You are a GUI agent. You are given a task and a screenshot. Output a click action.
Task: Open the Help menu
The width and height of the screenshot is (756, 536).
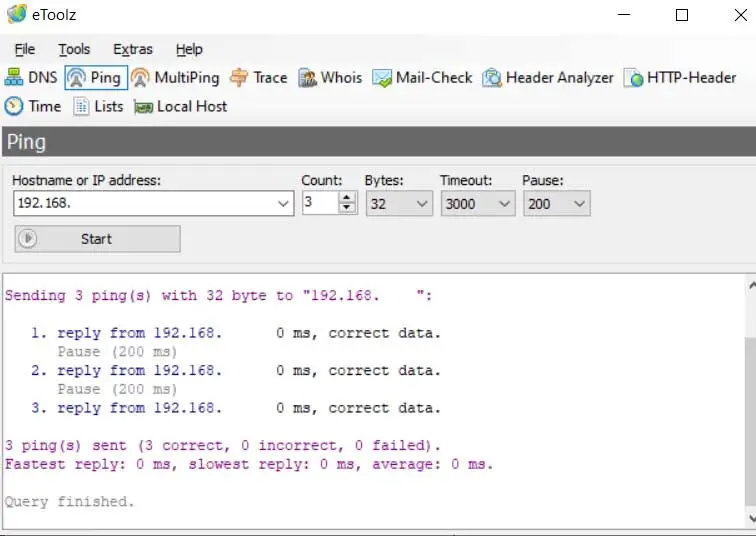tap(189, 49)
